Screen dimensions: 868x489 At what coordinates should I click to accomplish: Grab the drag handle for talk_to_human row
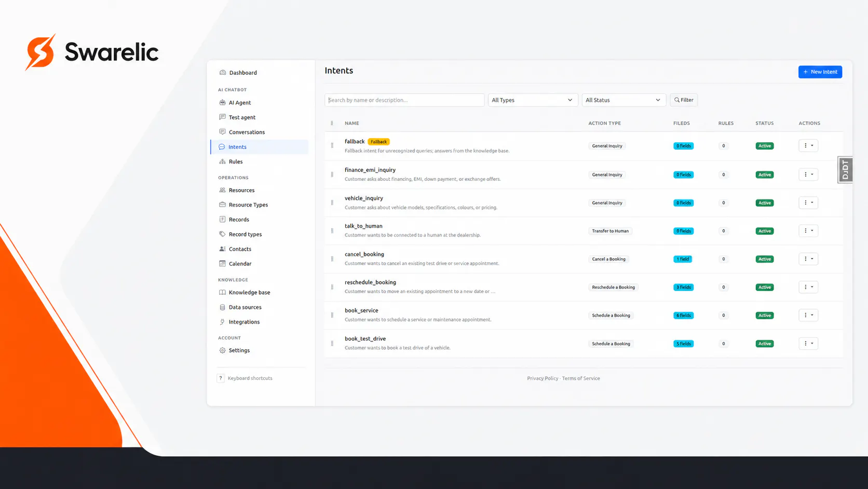pos(332,231)
